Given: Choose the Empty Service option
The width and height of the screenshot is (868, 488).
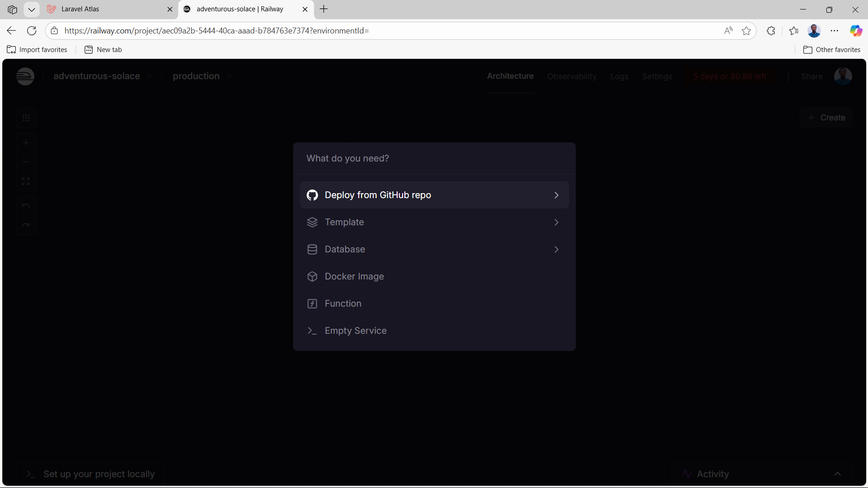Looking at the screenshot, I should (434, 331).
